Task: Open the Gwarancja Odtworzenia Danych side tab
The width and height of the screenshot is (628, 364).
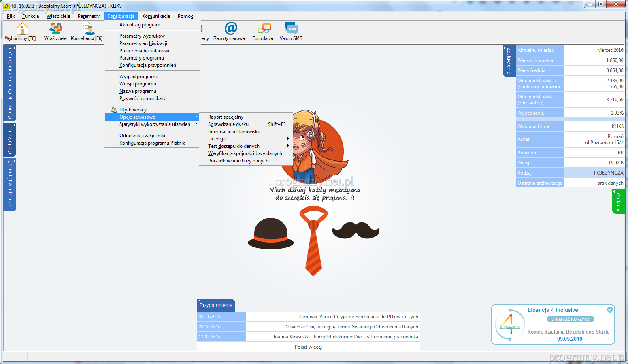Action: pos(10,83)
